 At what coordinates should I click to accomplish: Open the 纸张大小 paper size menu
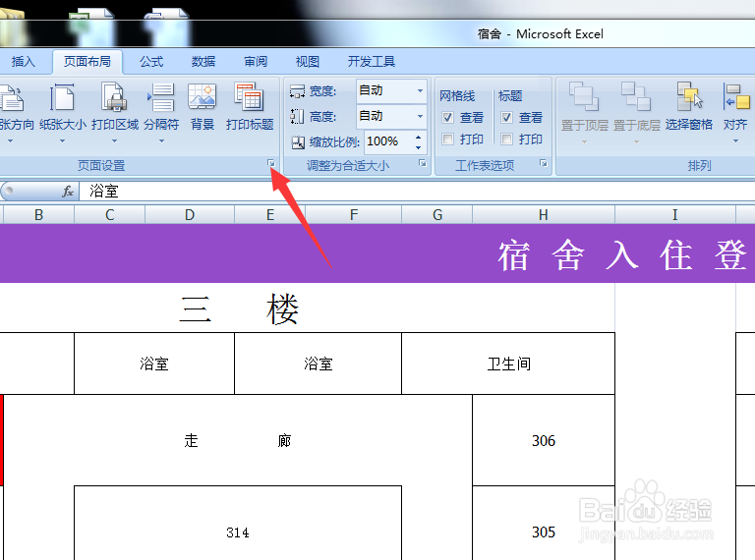pyautogui.click(x=63, y=114)
